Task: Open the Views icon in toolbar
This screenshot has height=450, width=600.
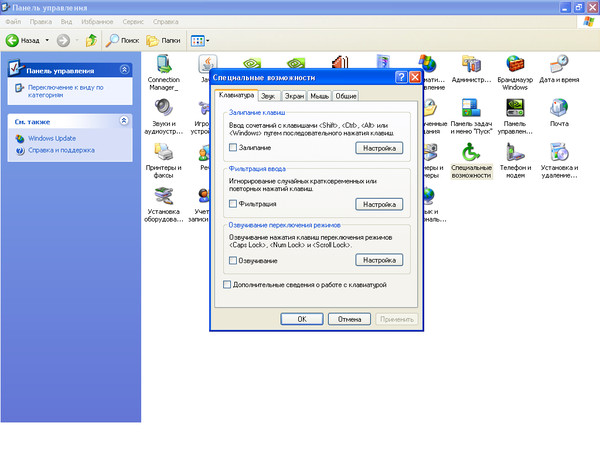Action: tap(198, 41)
